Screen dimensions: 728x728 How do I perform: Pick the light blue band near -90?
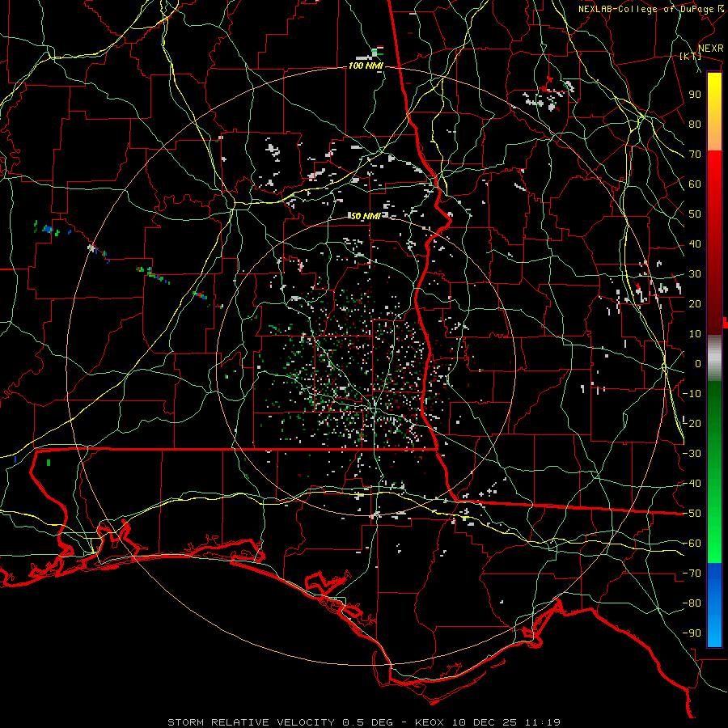[714, 629]
